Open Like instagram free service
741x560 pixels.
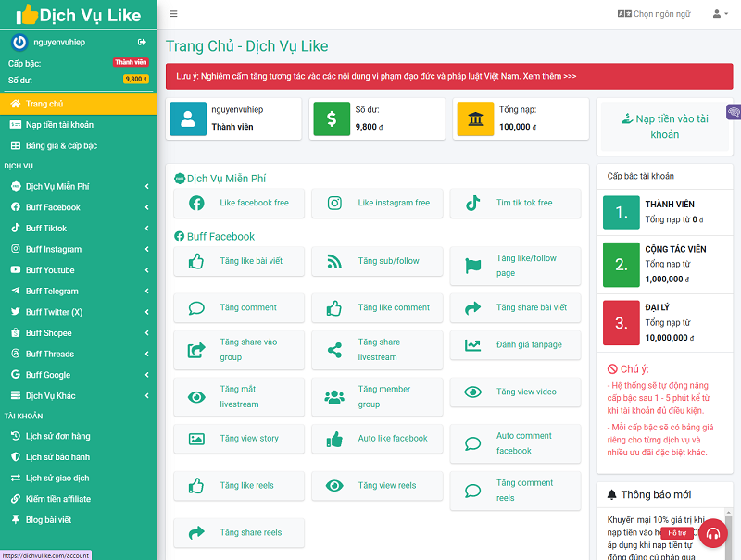pyautogui.click(x=377, y=203)
